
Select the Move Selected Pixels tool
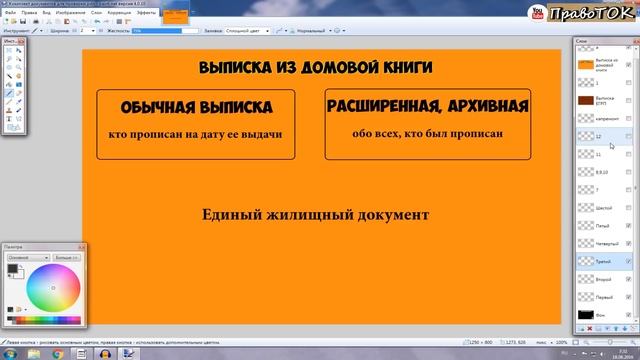(x=19, y=50)
